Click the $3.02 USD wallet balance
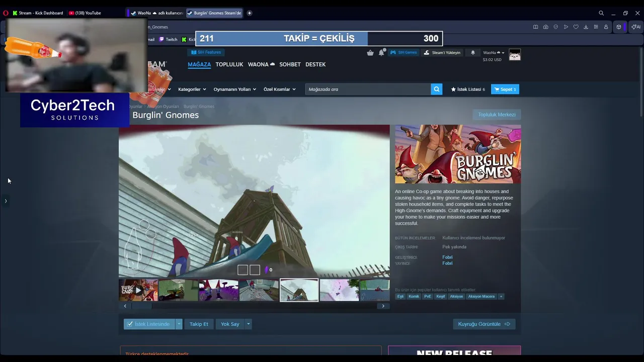Screen dimensions: 644x362 [492, 59]
